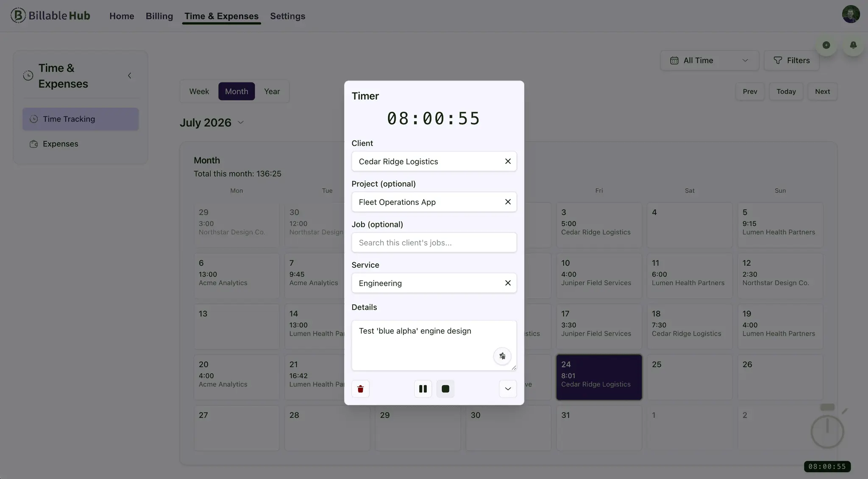Clear the Fleet Operations App project
The height and width of the screenshot is (479, 868).
508,202
